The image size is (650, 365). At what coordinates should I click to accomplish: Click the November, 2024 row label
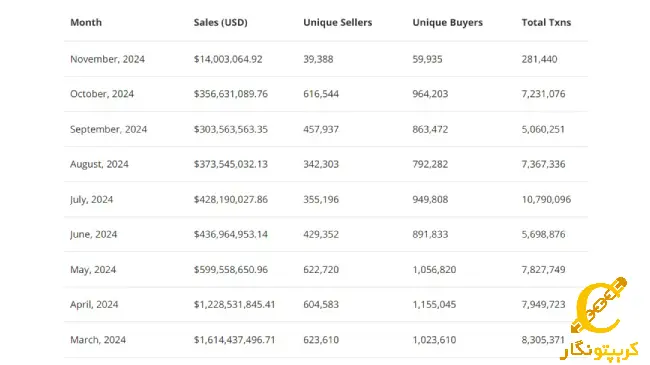[x=107, y=59]
